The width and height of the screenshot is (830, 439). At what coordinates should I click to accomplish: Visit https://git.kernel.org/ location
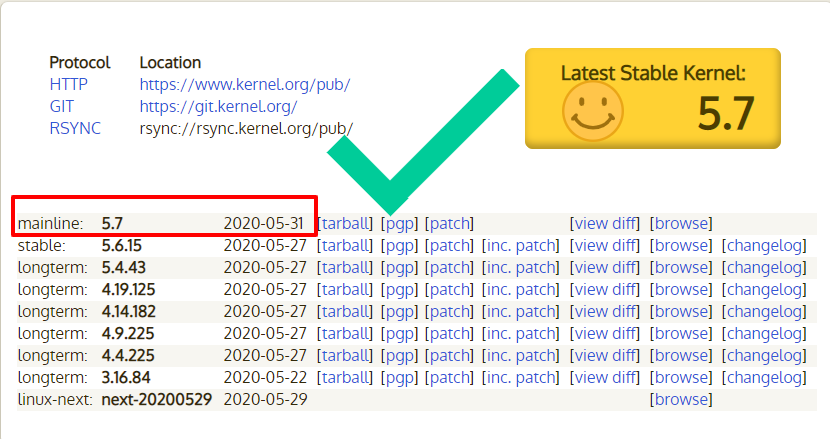click(218, 106)
